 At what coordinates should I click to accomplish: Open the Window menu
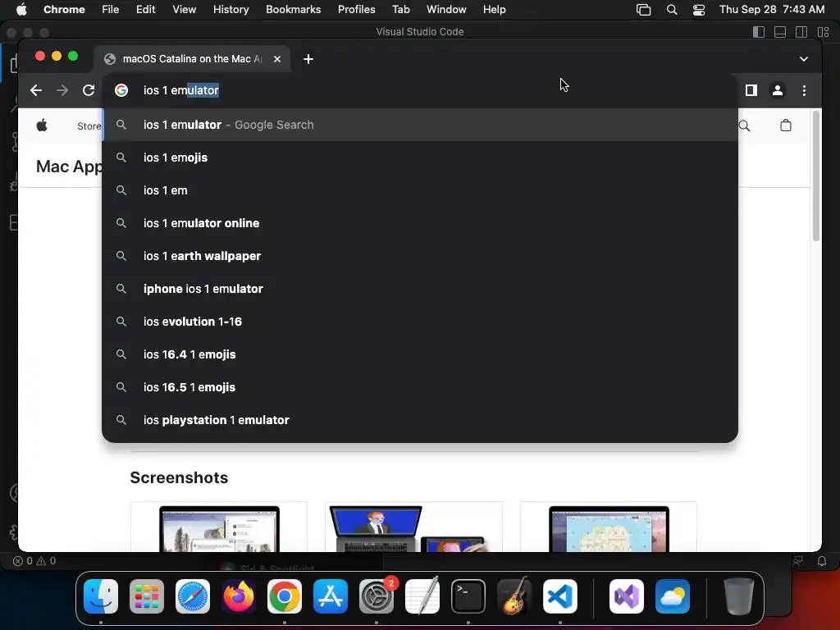(446, 10)
